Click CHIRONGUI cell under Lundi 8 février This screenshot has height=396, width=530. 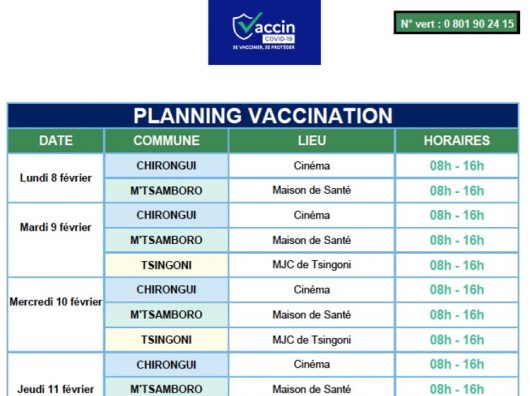click(x=166, y=166)
